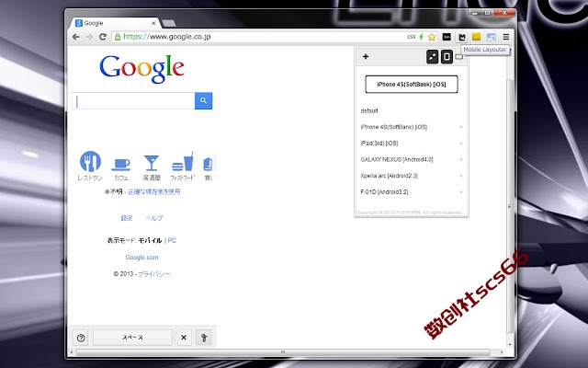The height and width of the screenshot is (368, 588).
Task: Click the selected iPhone 4S(SoftBank) button
Action: (x=412, y=84)
